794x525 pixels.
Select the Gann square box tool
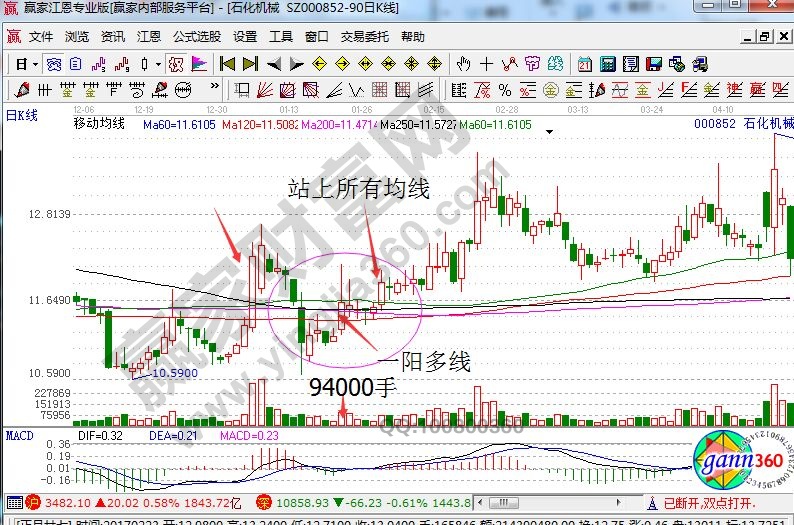coord(242,90)
